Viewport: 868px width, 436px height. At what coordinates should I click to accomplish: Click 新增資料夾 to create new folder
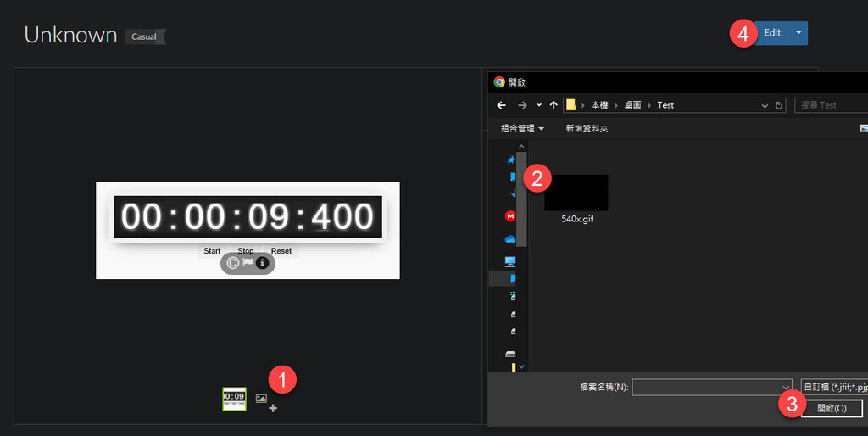pyautogui.click(x=587, y=129)
